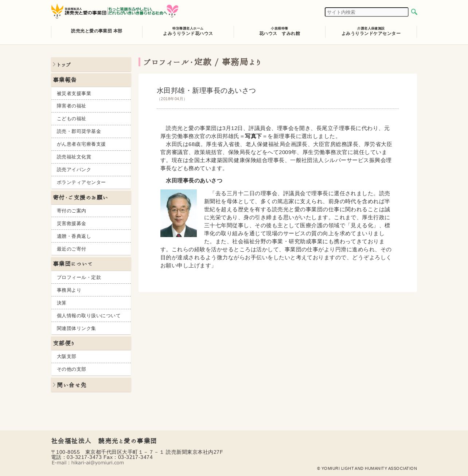Viewport: 468px width, 476px height.
Task: Open ボランティアセンター link
Action: 91,182
